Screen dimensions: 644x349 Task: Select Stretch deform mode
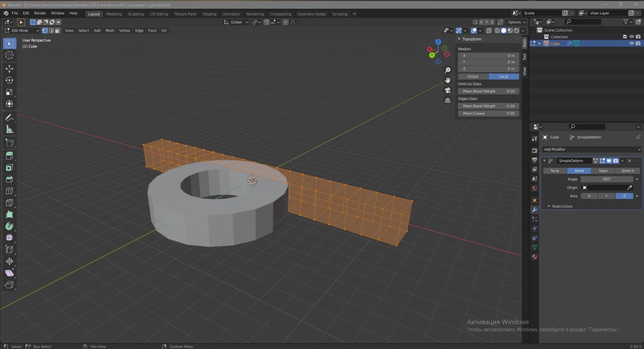(628, 171)
